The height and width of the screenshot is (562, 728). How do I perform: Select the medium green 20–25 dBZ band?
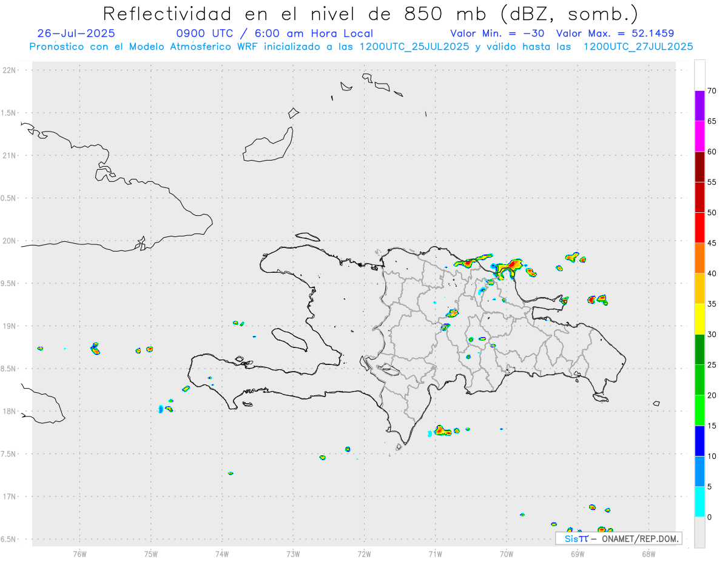click(x=699, y=380)
